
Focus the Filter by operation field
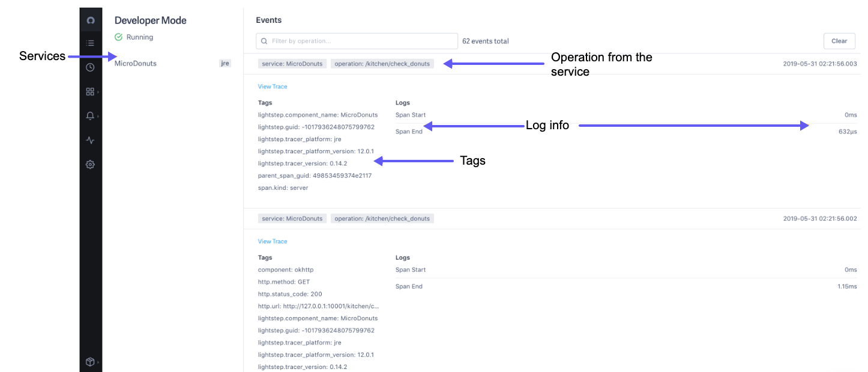[x=360, y=41]
